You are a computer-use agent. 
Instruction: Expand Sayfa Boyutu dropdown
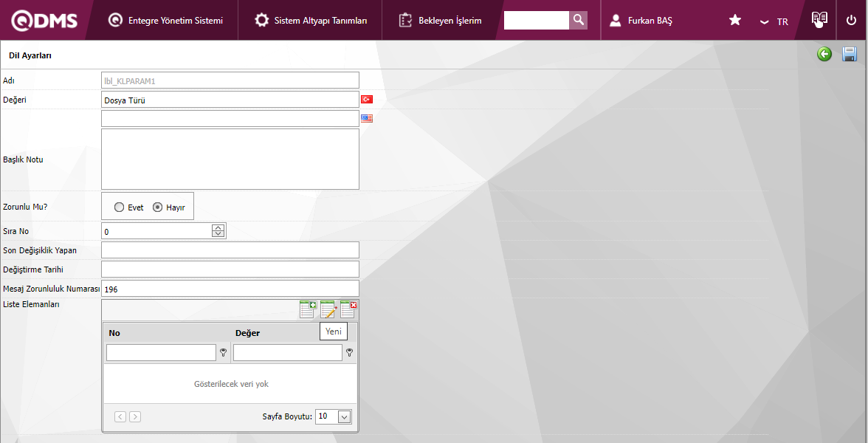(x=344, y=416)
